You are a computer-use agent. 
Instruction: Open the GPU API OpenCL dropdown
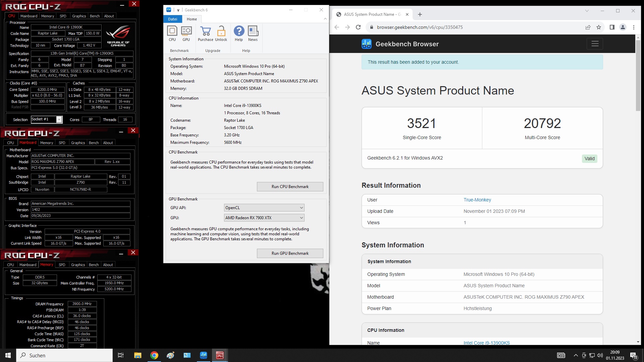coord(264,208)
